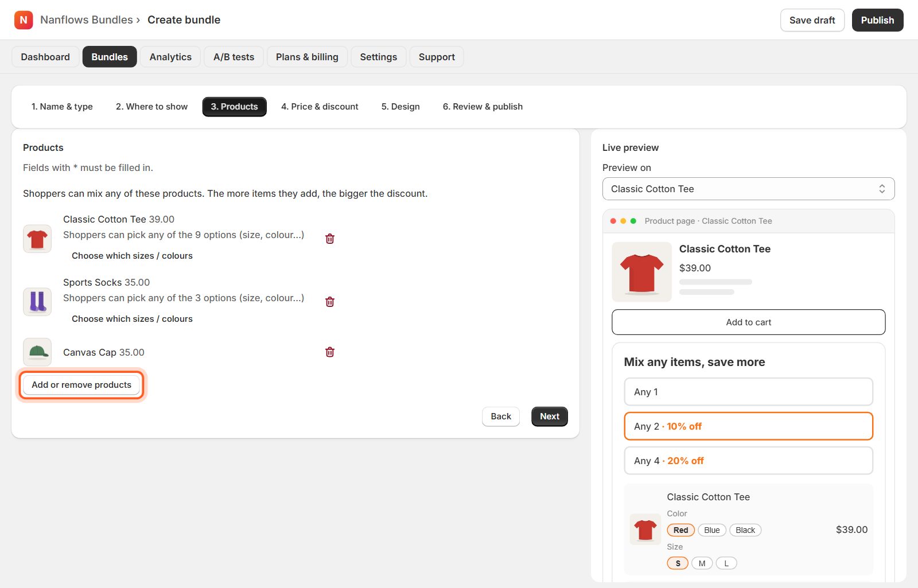Click the Nanflows orange N logo
Screen dimensions: 918x588
(x=24, y=20)
